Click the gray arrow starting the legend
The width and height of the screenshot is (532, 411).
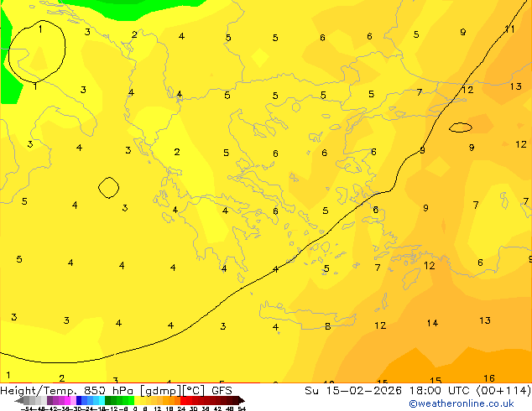pos(19,400)
